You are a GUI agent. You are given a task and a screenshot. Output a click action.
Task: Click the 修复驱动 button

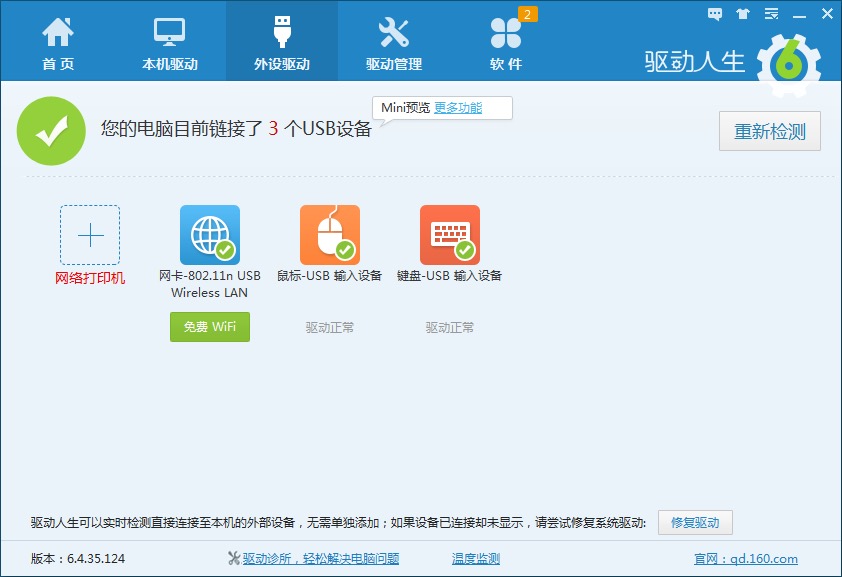(x=695, y=522)
